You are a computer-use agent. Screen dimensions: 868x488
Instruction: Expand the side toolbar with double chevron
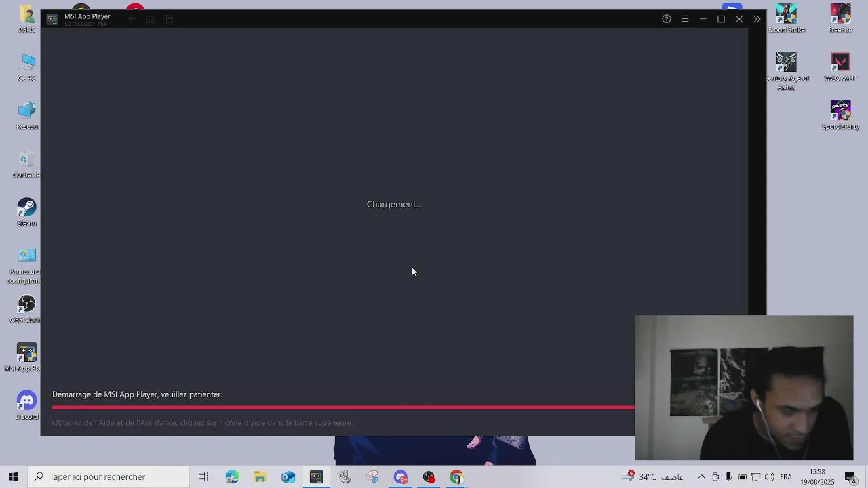[757, 19]
